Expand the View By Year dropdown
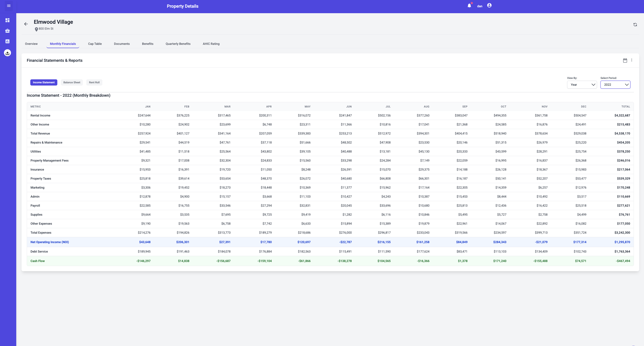The image size is (644, 346). pyautogui.click(x=582, y=85)
